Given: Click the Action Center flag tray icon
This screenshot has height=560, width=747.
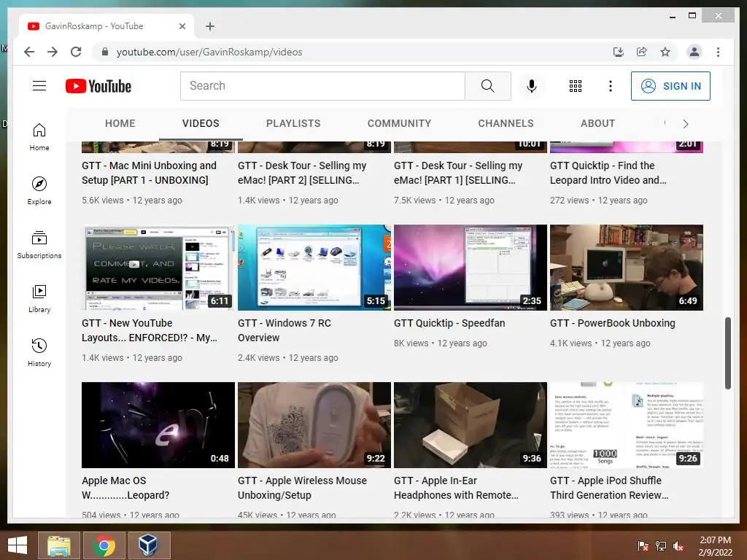Looking at the screenshot, I should (x=643, y=546).
